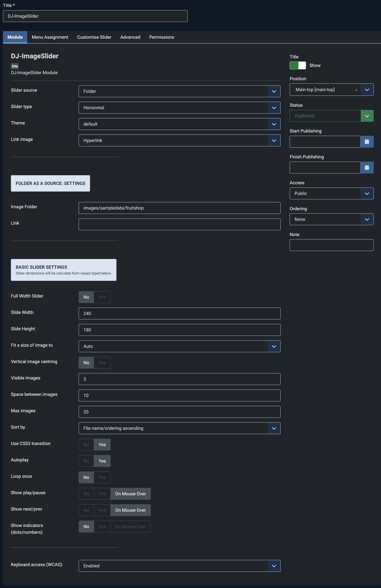Screen dimensions: 381x588
Task: Click the module Title input field
Action: click(x=95, y=16)
